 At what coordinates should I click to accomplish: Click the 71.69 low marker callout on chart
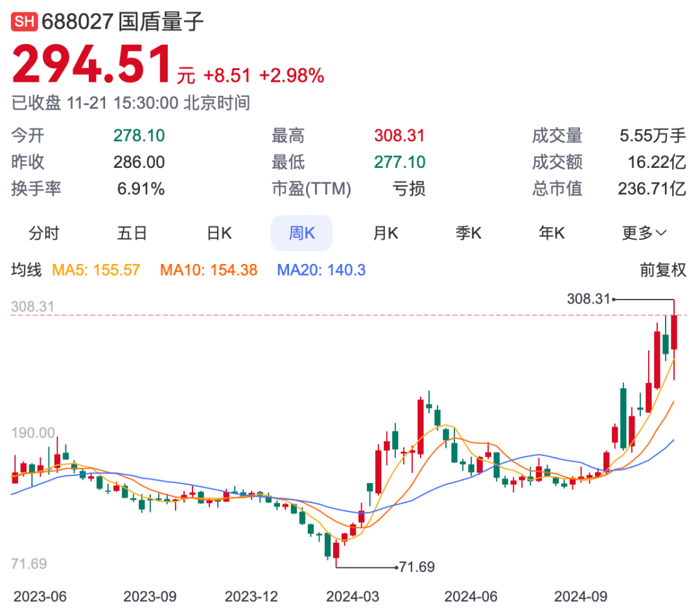click(x=417, y=567)
